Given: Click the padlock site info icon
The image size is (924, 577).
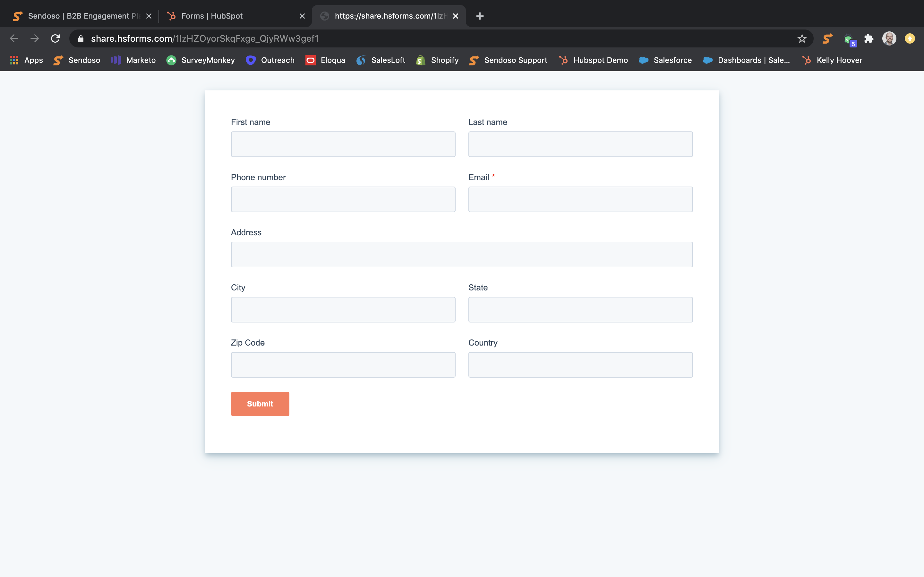Looking at the screenshot, I should pos(81,38).
